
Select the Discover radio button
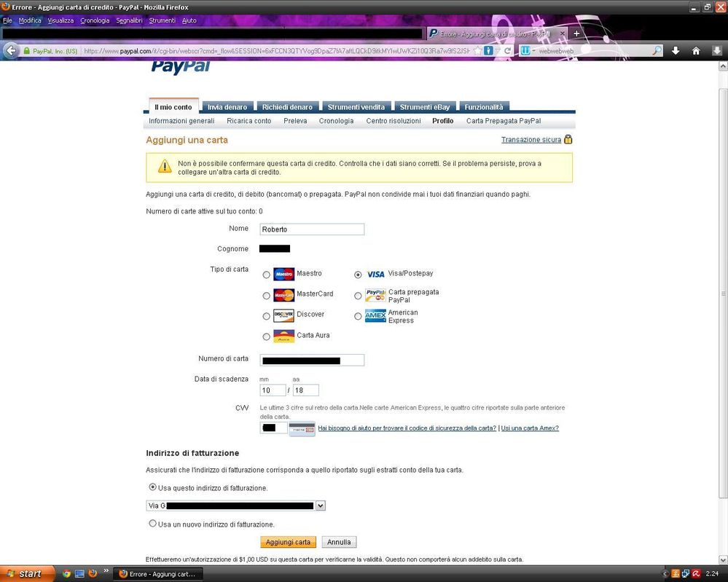point(266,316)
